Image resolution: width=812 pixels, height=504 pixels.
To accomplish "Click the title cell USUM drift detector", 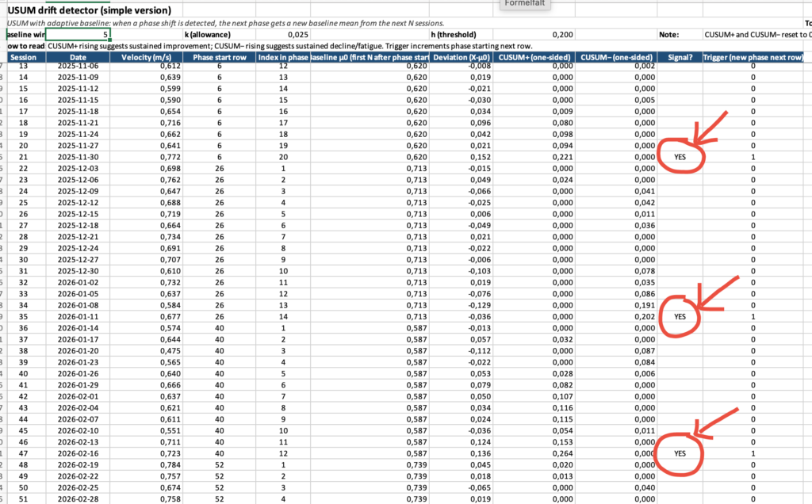I will 89,10.
